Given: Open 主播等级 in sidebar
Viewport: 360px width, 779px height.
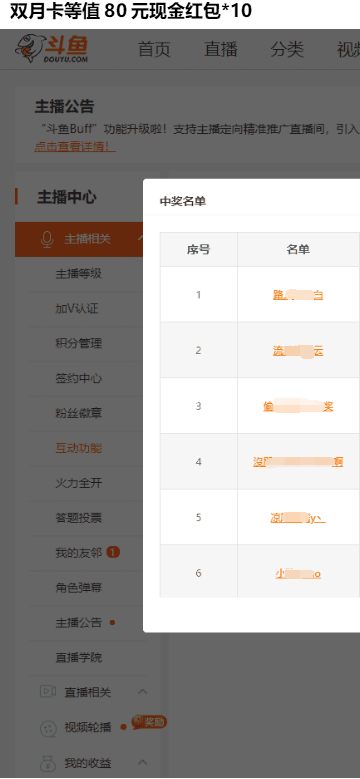Looking at the screenshot, I should coord(78,274).
